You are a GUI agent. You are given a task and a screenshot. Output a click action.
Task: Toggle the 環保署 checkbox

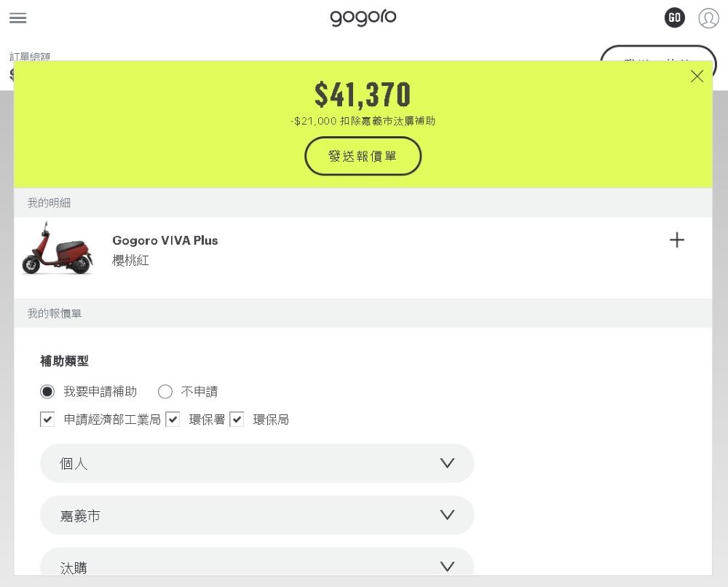(173, 419)
